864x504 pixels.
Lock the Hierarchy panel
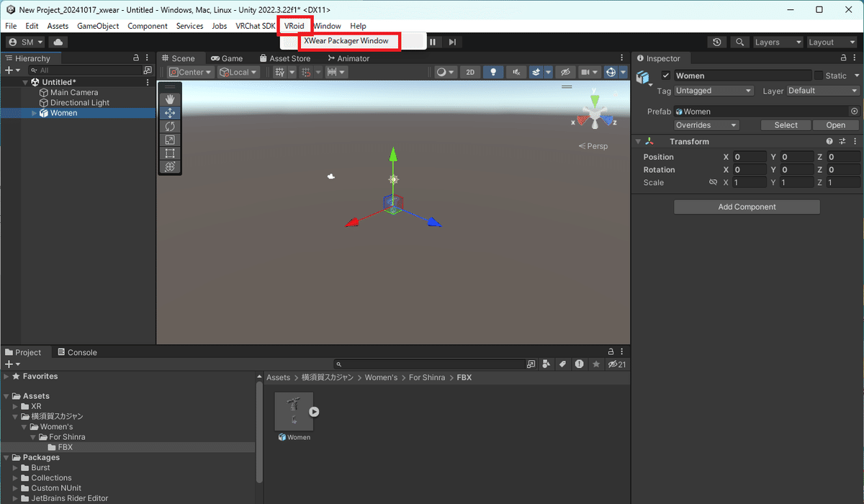pyautogui.click(x=136, y=58)
